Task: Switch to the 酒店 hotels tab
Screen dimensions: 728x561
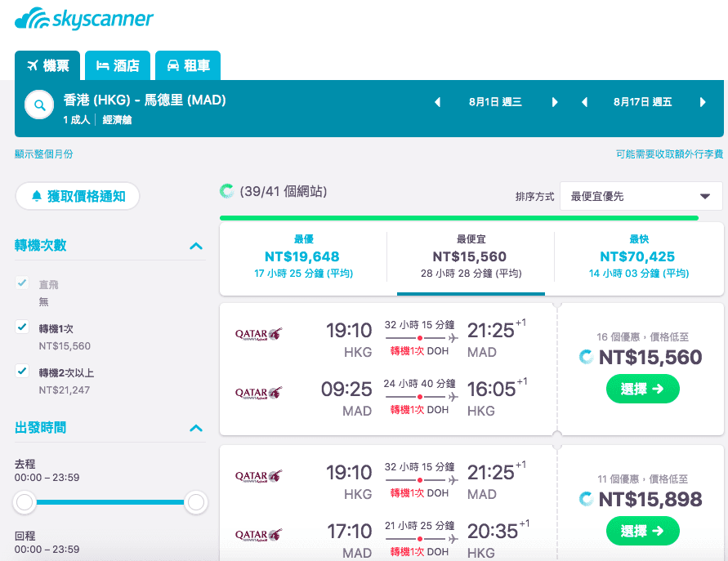Action: 118,65
